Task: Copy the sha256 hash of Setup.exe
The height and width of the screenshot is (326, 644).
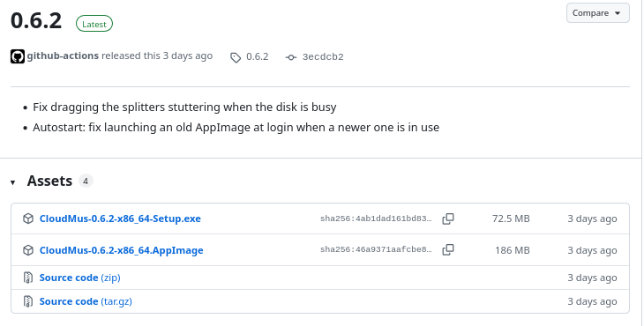Action: coord(448,219)
